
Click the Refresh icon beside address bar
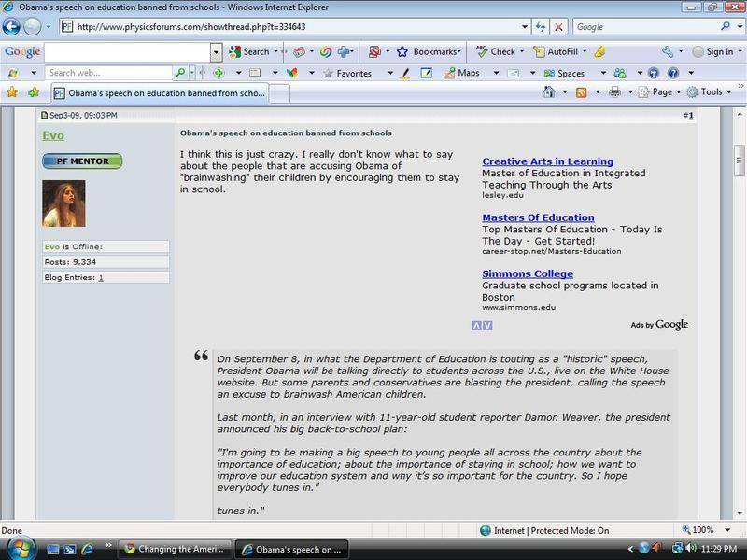point(541,27)
